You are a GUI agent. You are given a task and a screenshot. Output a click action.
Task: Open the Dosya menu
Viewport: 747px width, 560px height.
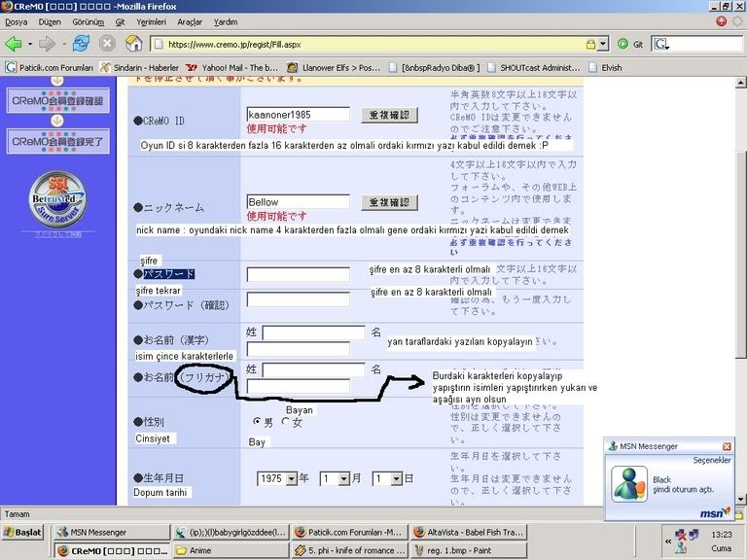click(x=17, y=22)
